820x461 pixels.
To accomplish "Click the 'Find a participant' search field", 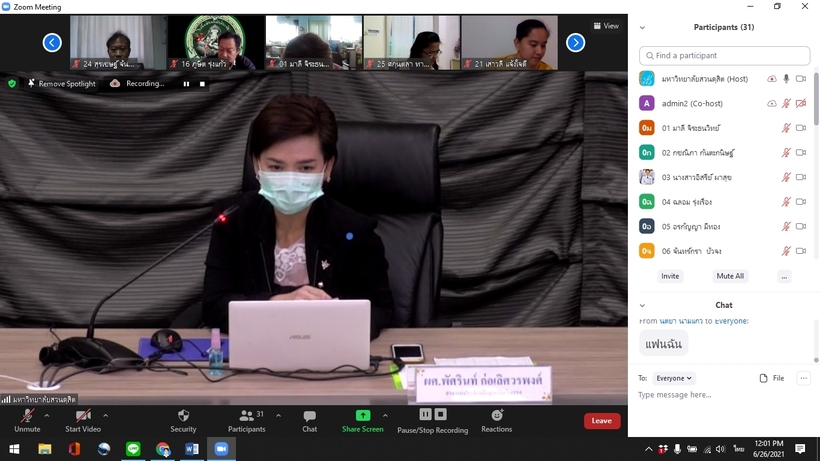I will (x=724, y=56).
